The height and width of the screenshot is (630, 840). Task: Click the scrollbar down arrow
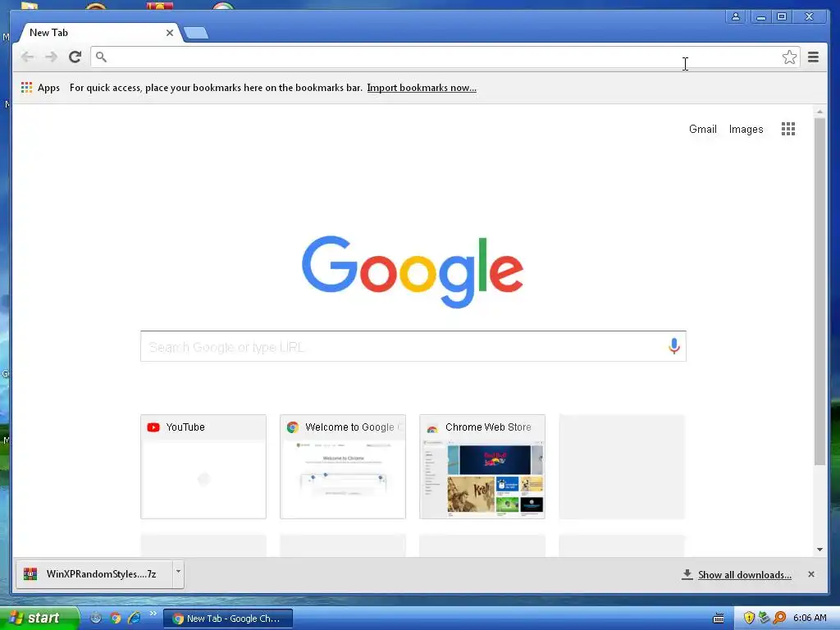(x=819, y=550)
